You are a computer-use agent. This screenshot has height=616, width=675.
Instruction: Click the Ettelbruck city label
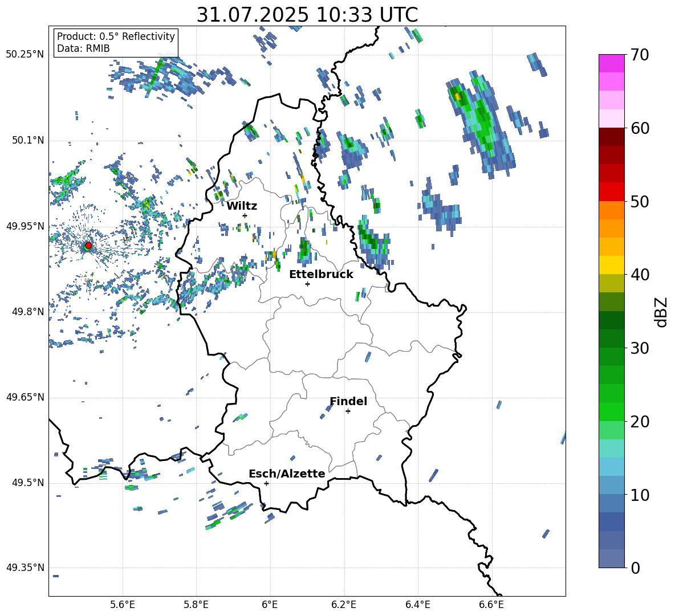point(321,274)
